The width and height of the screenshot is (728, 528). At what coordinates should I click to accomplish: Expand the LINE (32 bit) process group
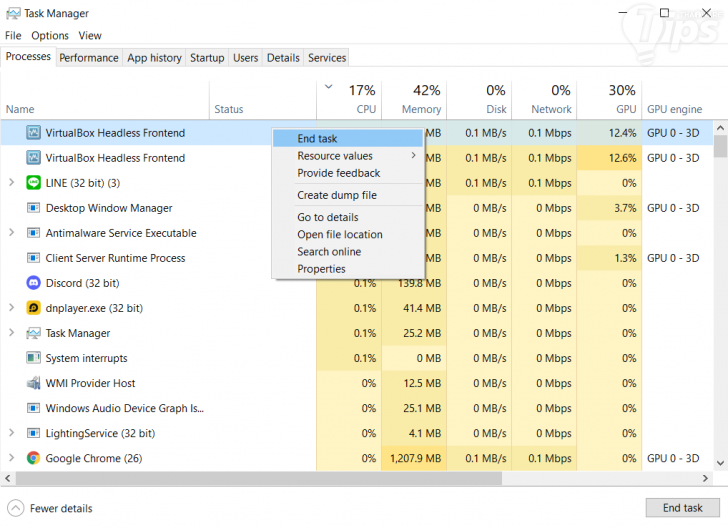pyautogui.click(x=11, y=183)
